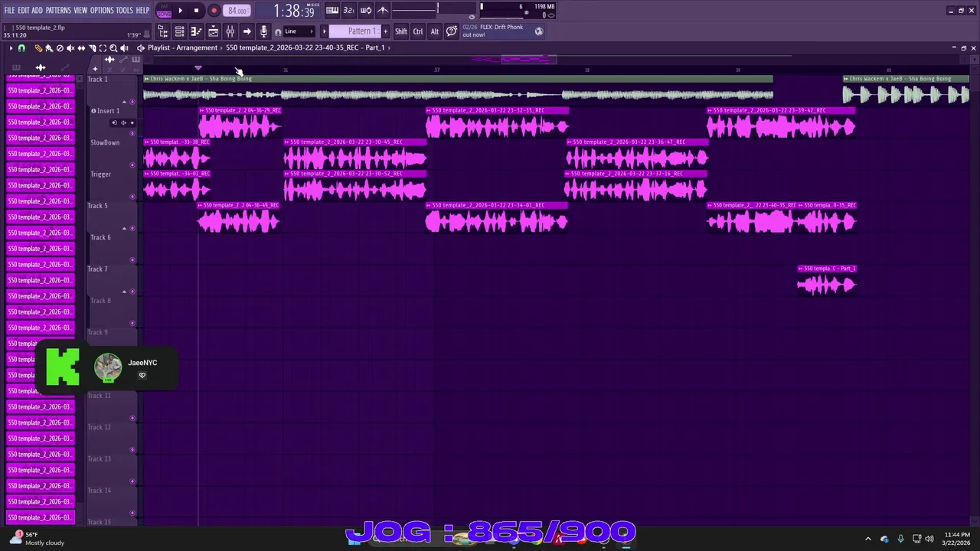The image size is (980, 551).
Task: Open the Channel rack view button
Action: [179, 31]
